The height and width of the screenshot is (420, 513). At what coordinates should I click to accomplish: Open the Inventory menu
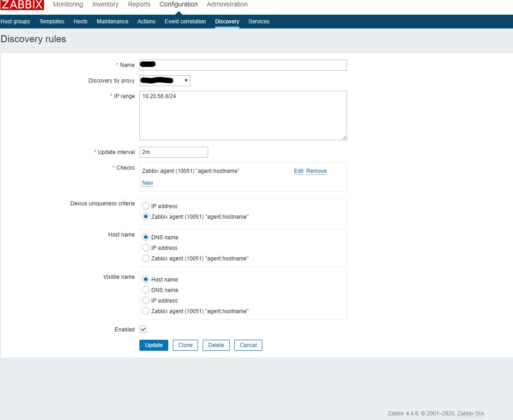click(105, 4)
